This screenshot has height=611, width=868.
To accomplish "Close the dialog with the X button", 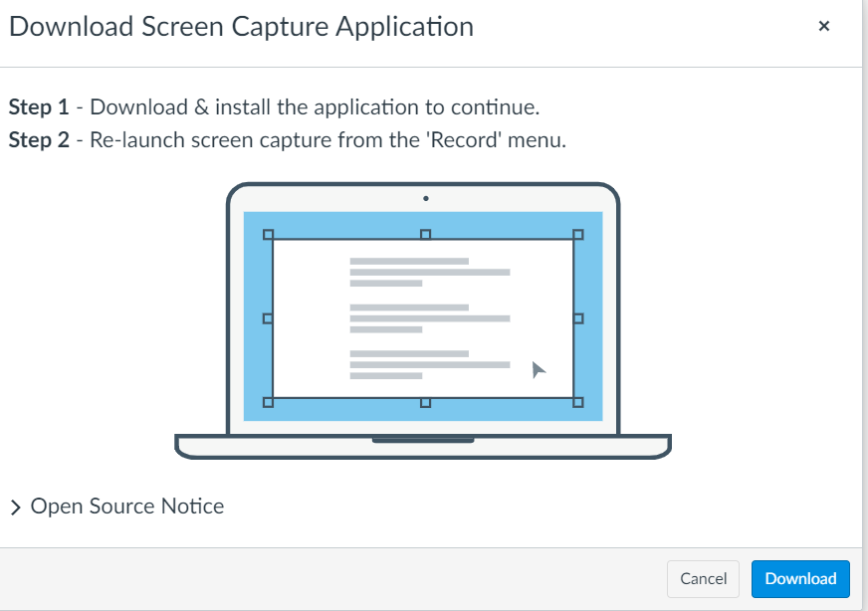I will tap(824, 26).
